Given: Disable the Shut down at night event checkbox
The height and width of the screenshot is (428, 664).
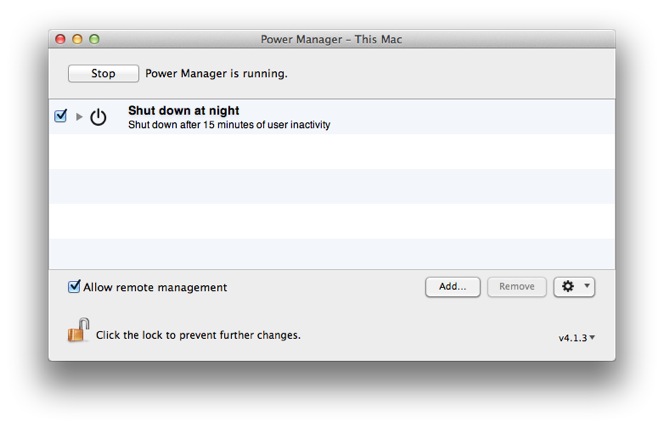Looking at the screenshot, I should pos(61,116).
